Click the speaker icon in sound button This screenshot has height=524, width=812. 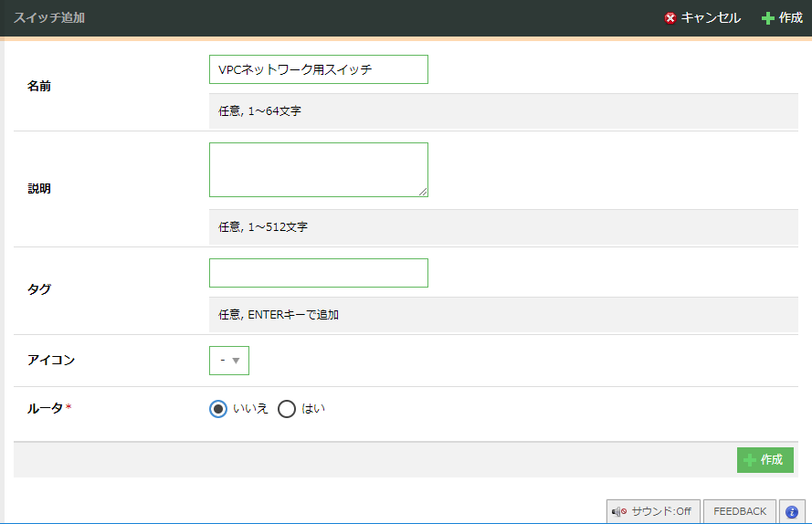point(618,511)
